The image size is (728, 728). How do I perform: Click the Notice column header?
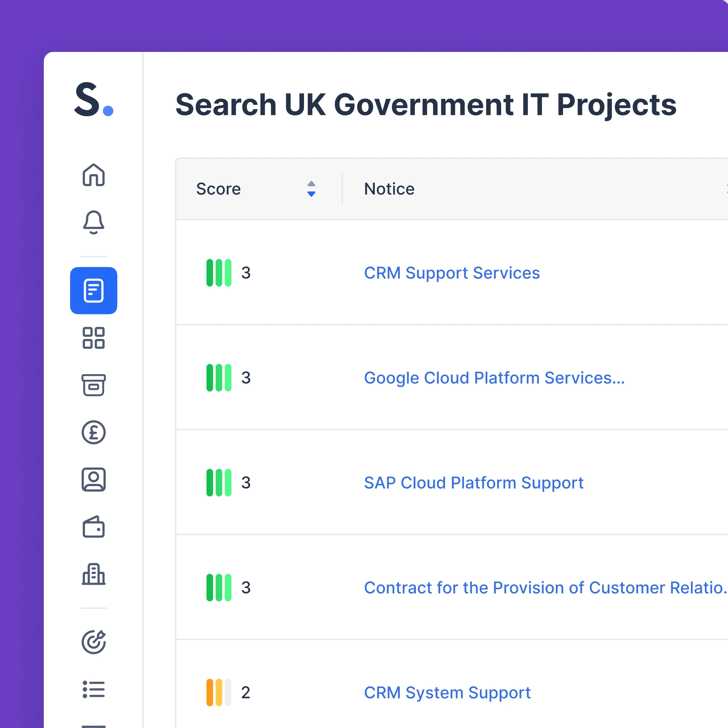point(389,189)
